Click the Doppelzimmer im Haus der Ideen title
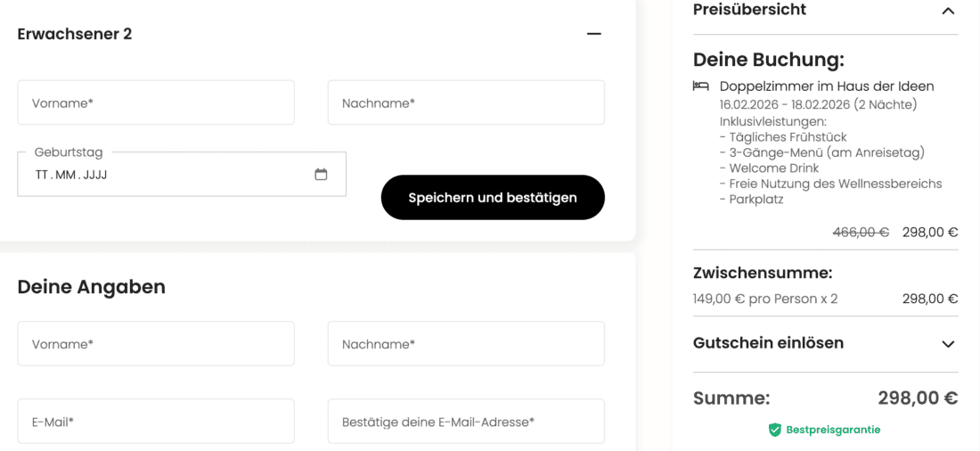 click(x=827, y=86)
